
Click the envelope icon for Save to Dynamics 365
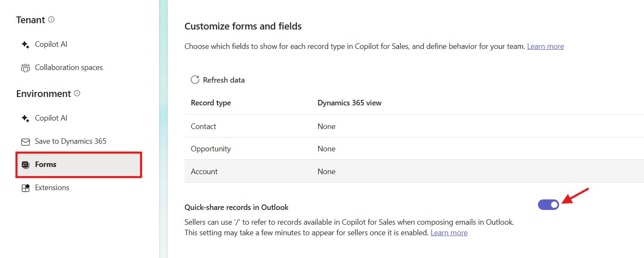pos(25,142)
